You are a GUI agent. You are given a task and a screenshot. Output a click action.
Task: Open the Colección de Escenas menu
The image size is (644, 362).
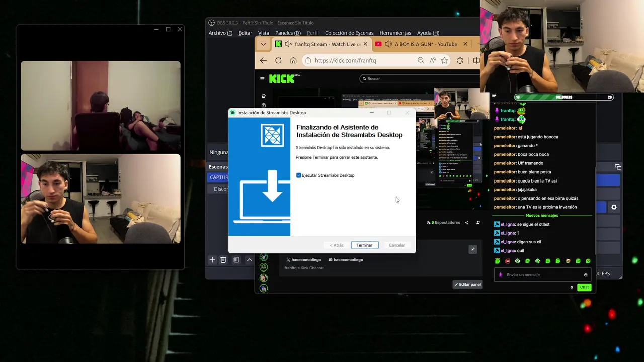349,33
